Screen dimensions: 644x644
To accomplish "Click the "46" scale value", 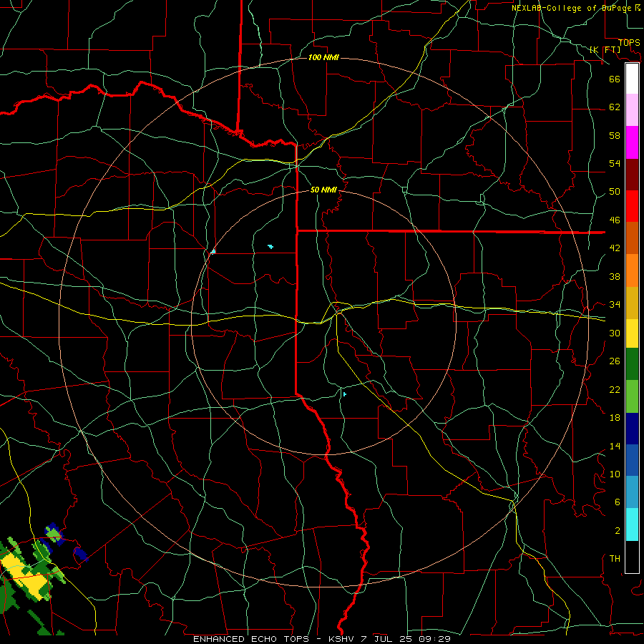I will click(615, 220).
